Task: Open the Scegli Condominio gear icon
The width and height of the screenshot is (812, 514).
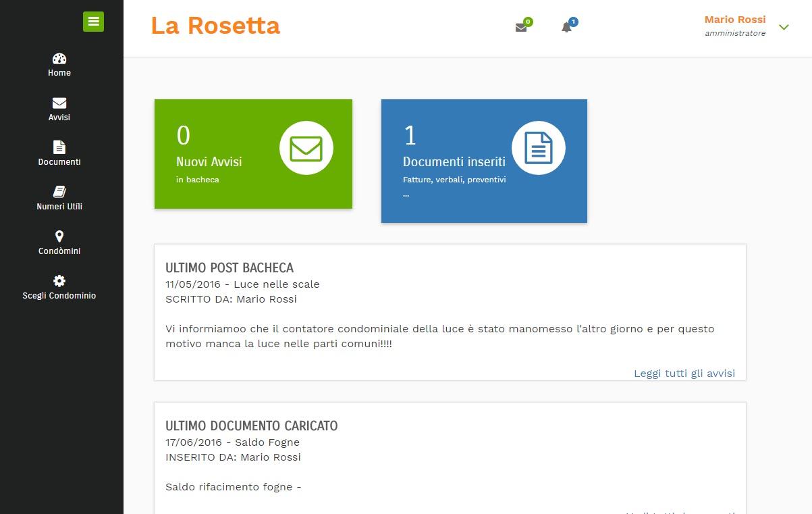Action: 59,281
